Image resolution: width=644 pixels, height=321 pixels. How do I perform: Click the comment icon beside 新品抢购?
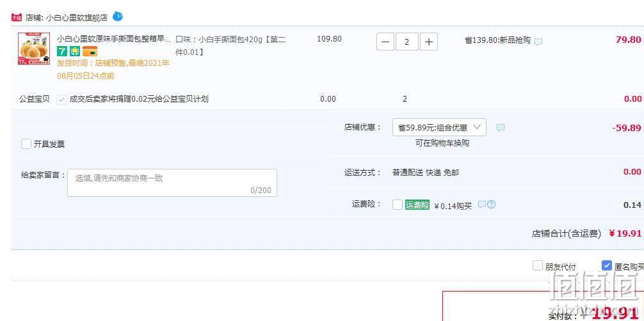pyautogui.click(x=538, y=42)
